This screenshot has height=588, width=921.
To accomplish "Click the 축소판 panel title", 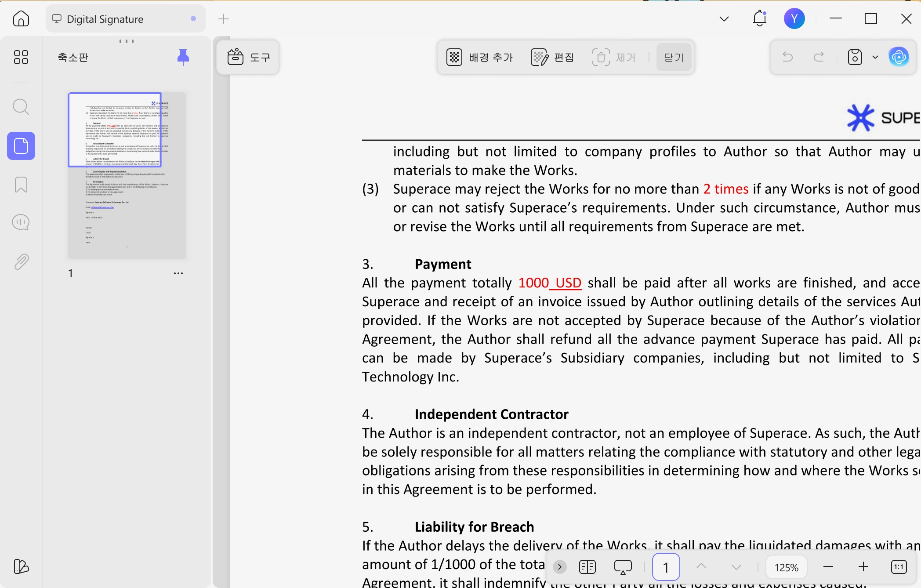I will click(73, 57).
